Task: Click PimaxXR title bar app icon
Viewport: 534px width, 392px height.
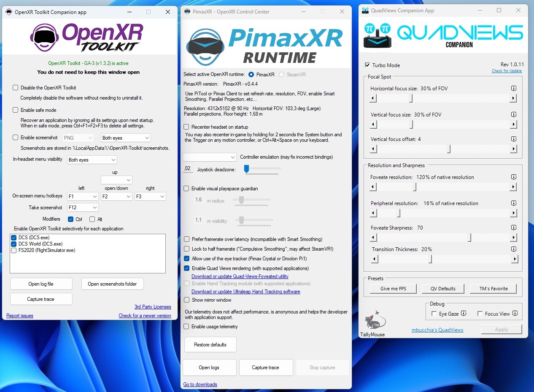Action: tap(187, 12)
